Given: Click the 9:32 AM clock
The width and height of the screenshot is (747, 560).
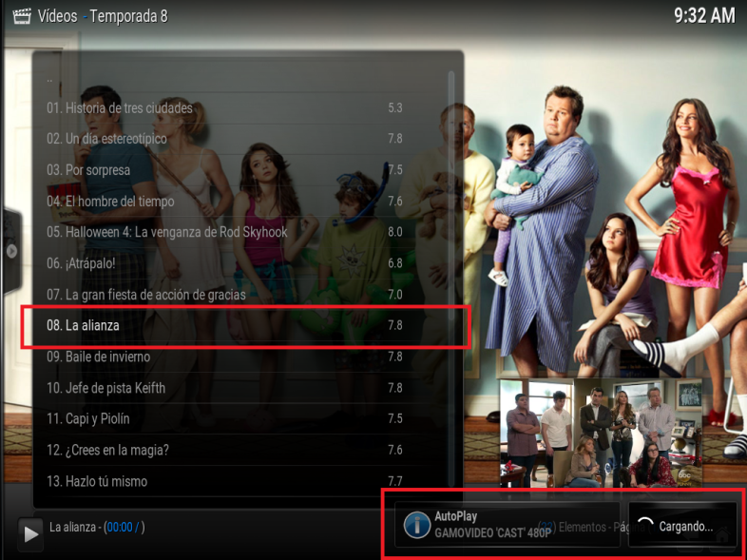Looking at the screenshot, I should 704,16.
